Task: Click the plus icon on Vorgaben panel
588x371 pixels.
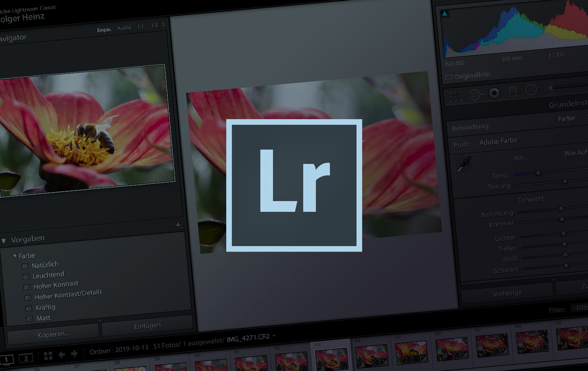Action: pyautogui.click(x=178, y=225)
